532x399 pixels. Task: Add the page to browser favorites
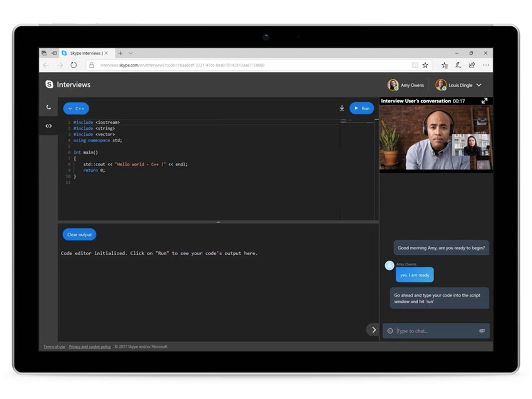(x=425, y=65)
